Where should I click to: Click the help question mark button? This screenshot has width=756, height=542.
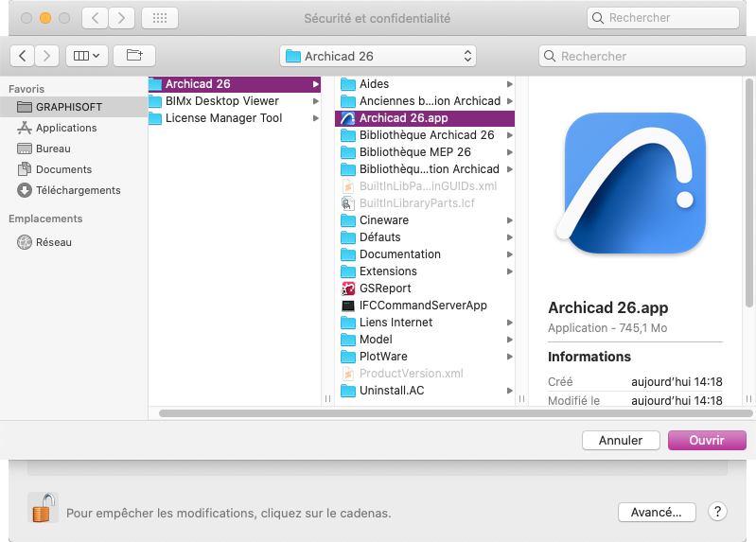(717, 512)
